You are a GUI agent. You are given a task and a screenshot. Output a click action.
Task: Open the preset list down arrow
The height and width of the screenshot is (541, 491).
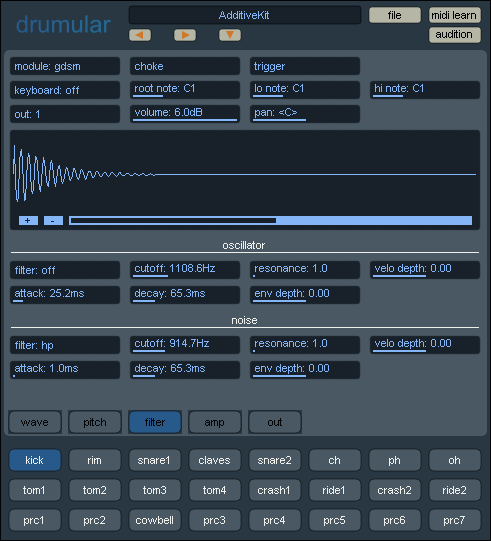click(230, 35)
